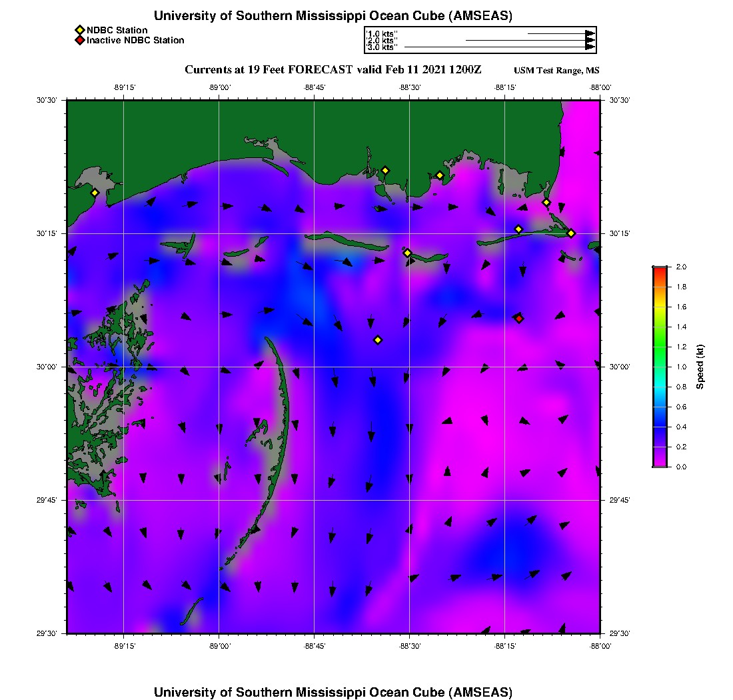
Task: Select the red inactive station marker on the map
Action: (x=519, y=319)
